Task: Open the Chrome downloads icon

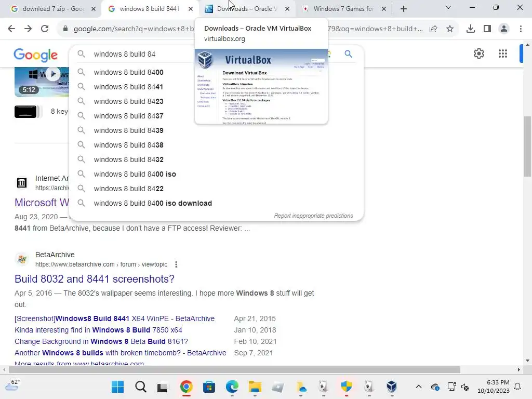Action: (471, 29)
